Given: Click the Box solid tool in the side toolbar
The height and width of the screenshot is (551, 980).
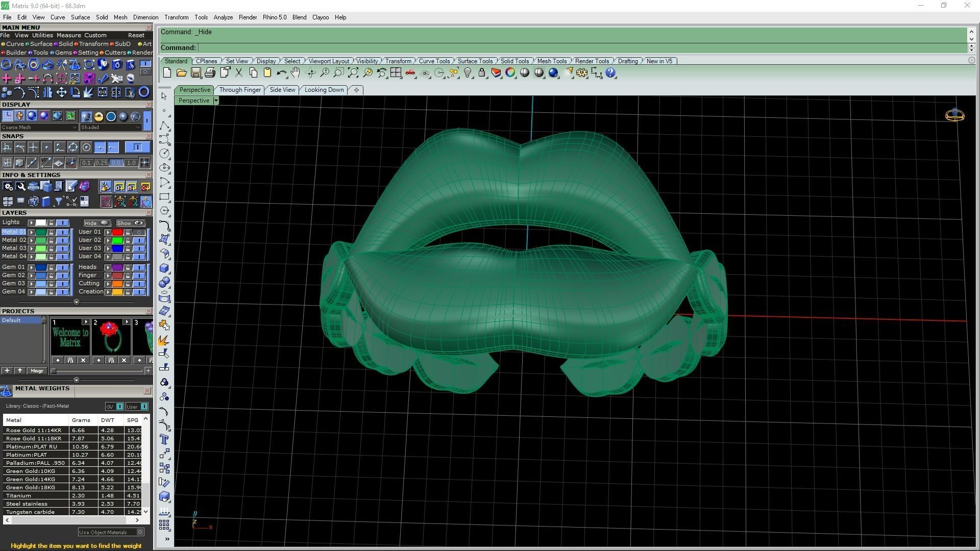Looking at the screenshot, I should tap(164, 268).
